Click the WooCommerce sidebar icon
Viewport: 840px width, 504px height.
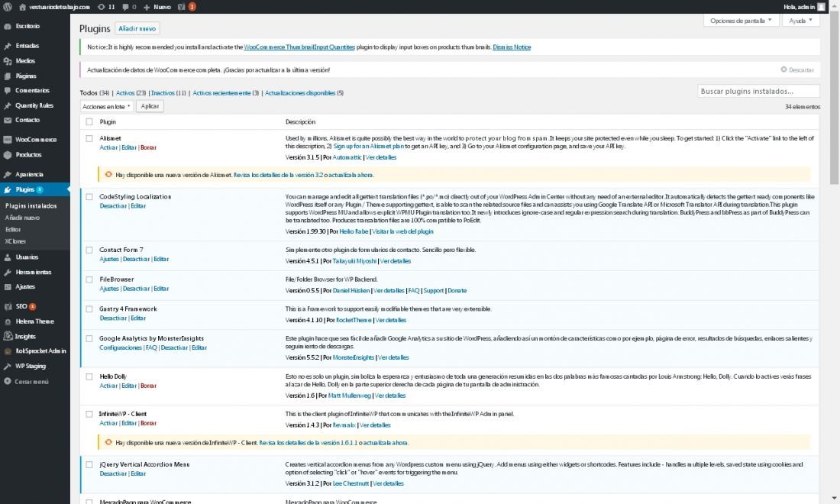click(x=8, y=140)
